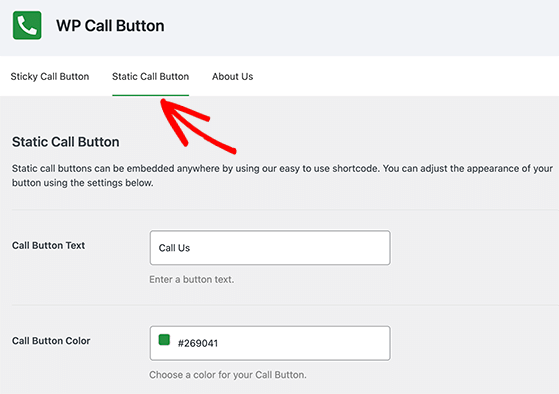Click the 'Choose a color for your Call Button.' hint

coord(228,375)
